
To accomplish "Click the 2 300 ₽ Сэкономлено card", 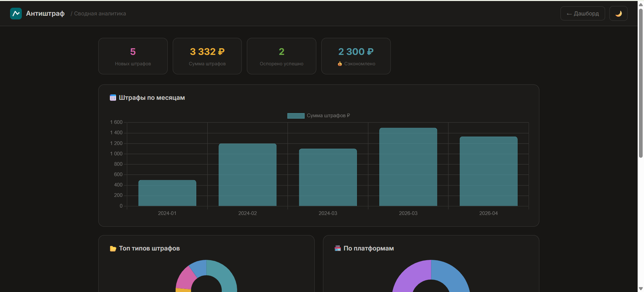I will (356, 56).
